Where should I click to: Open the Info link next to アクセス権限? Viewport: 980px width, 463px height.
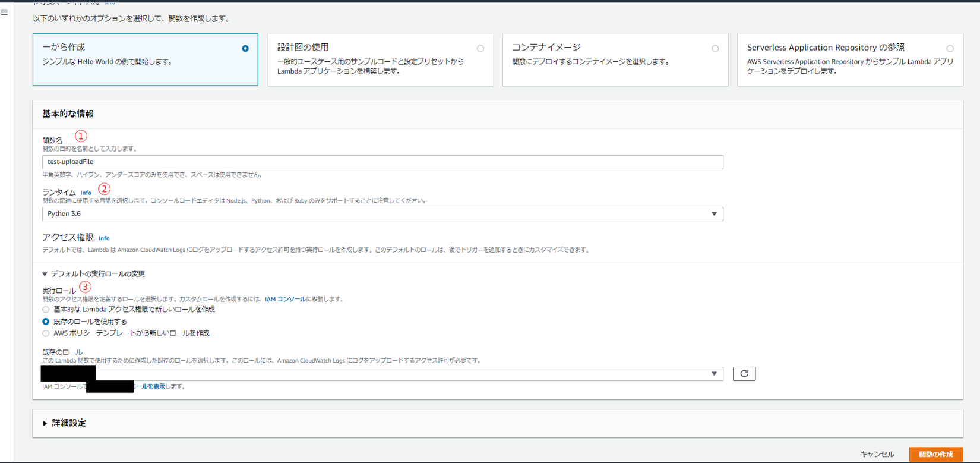pos(104,238)
